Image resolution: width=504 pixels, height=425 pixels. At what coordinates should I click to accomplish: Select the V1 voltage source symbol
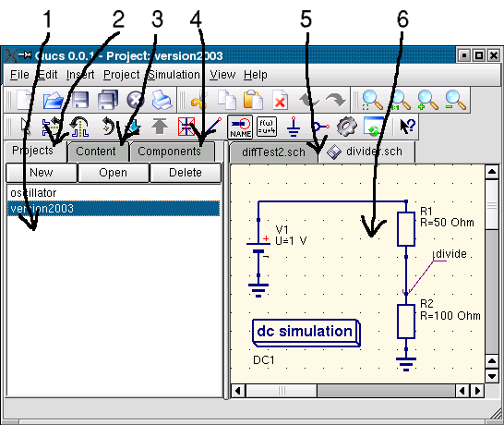point(258,248)
